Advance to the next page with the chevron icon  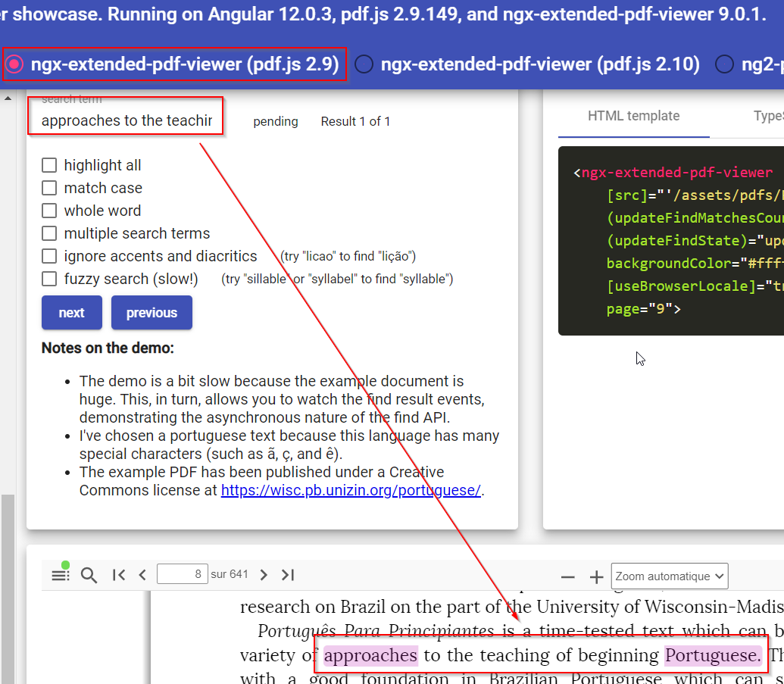(x=264, y=574)
